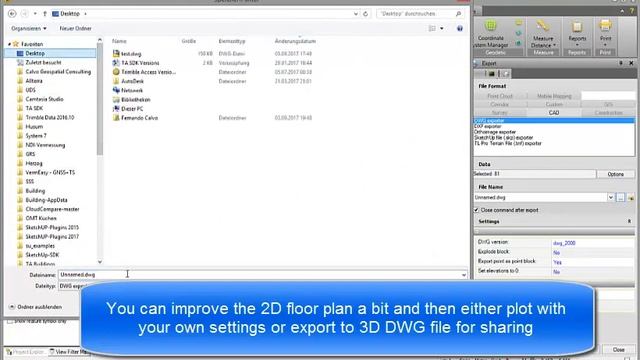Click the search magnifier in Desktop search box

point(458,13)
